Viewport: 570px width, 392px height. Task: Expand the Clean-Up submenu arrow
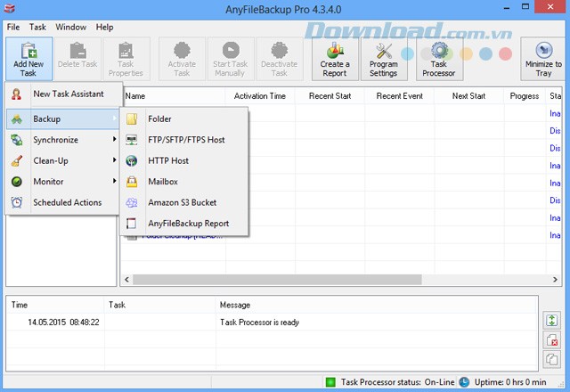115,160
